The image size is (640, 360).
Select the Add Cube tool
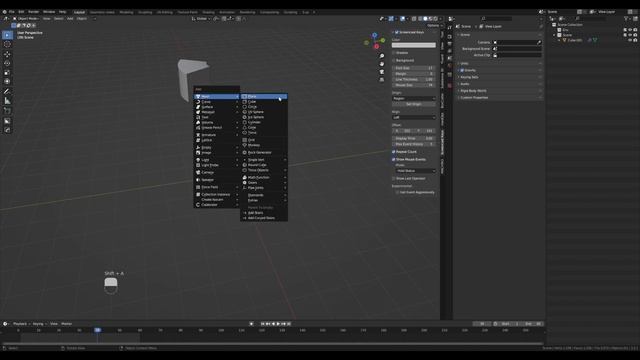point(7,111)
